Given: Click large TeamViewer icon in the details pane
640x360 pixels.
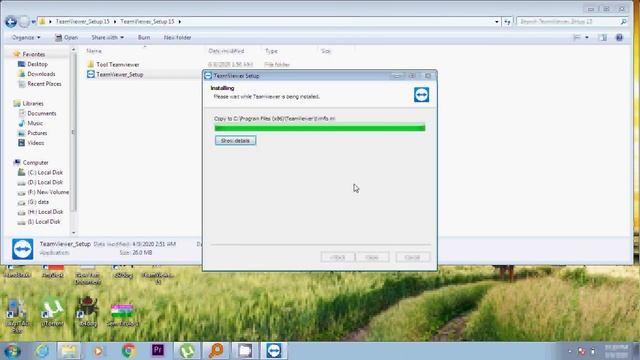Looking at the screenshot, I should [22, 249].
